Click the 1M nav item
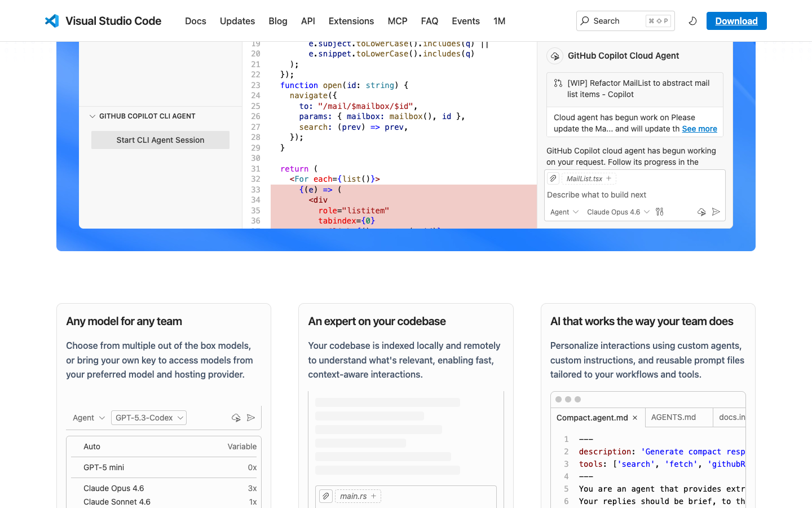The image size is (812, 508). point(500,21)
